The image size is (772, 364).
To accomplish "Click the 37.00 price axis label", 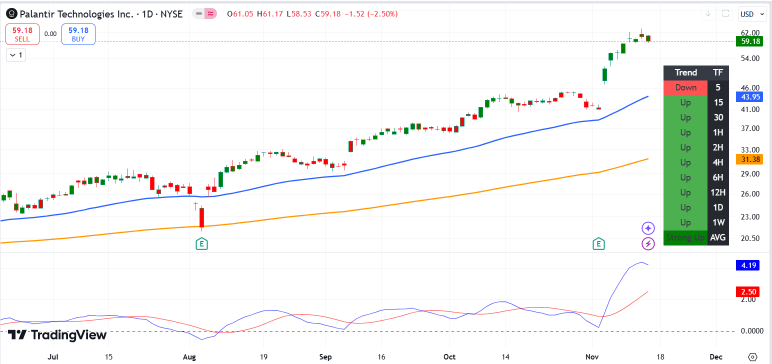I will (x=749, y=129).
